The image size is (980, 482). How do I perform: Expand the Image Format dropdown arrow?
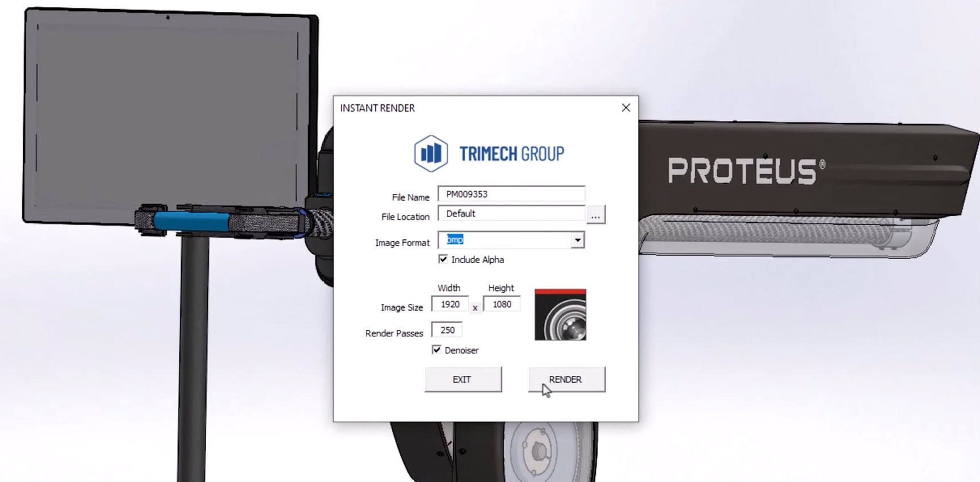coord(577,240)
